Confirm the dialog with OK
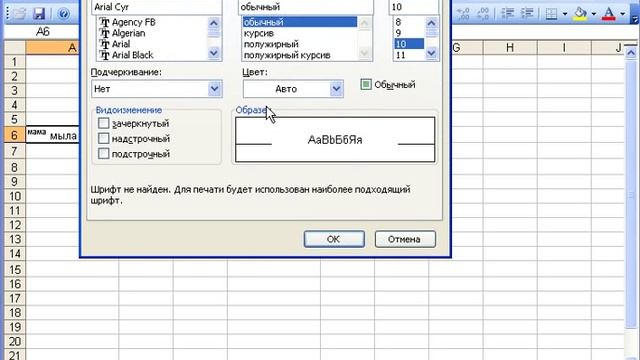Image resolution: width=640 pixels, height=360 pixels. (334, 239)
